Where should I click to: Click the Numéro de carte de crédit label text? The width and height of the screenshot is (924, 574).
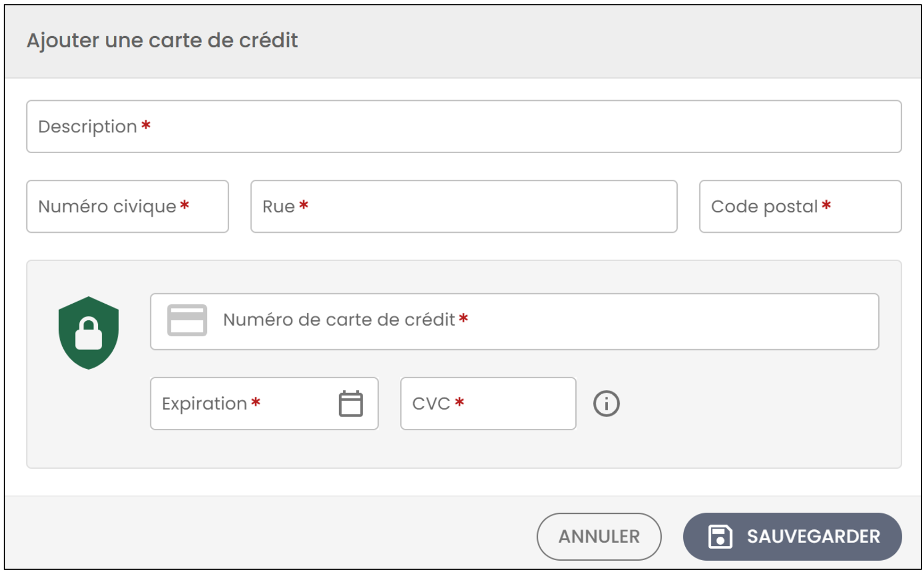click(x=339, y=320)
